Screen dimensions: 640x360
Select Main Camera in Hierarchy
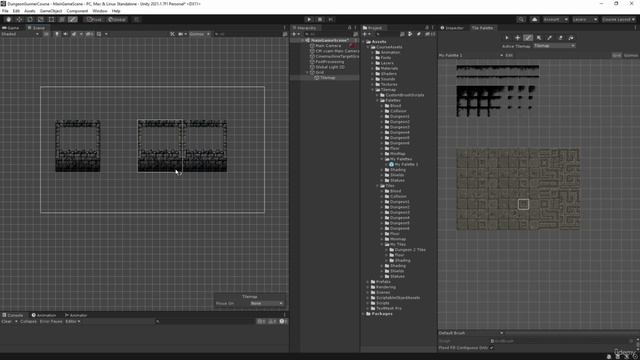pyautogui.click(x=328, y=46)
